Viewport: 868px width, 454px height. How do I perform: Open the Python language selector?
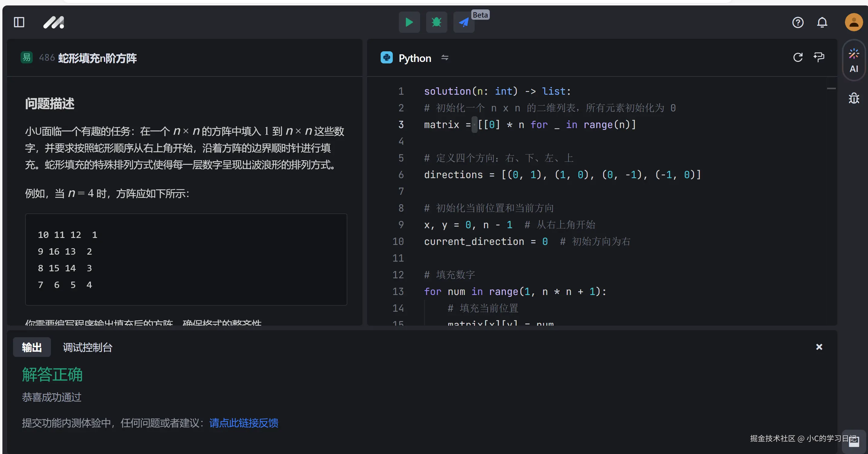pos(415,58)
